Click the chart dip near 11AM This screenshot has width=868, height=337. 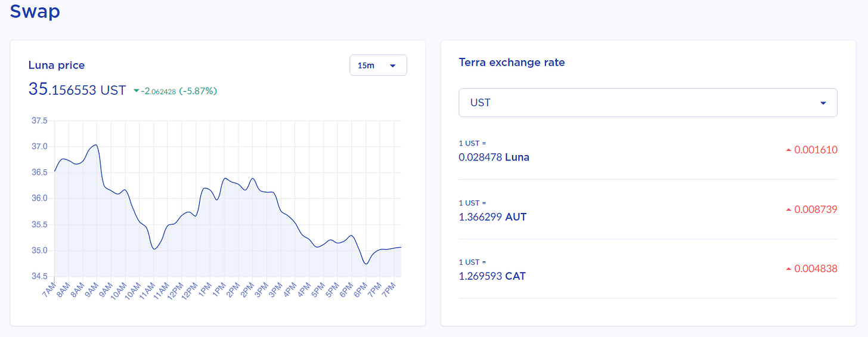[154, 249]
